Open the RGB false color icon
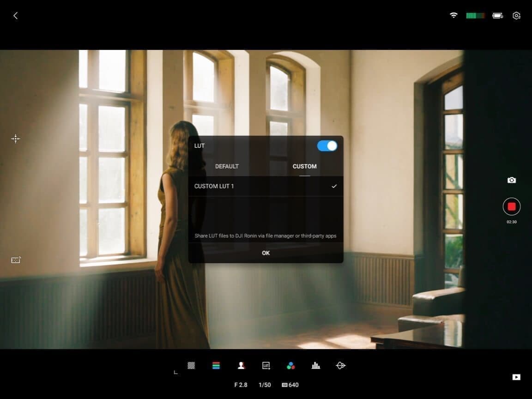The height and width of the screenshot is (399, 532). [x=216, y=365]
